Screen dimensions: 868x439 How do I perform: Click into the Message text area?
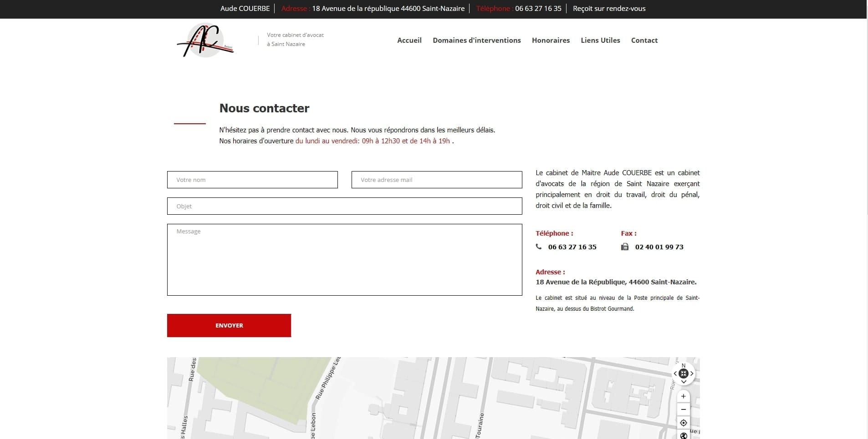345,260
